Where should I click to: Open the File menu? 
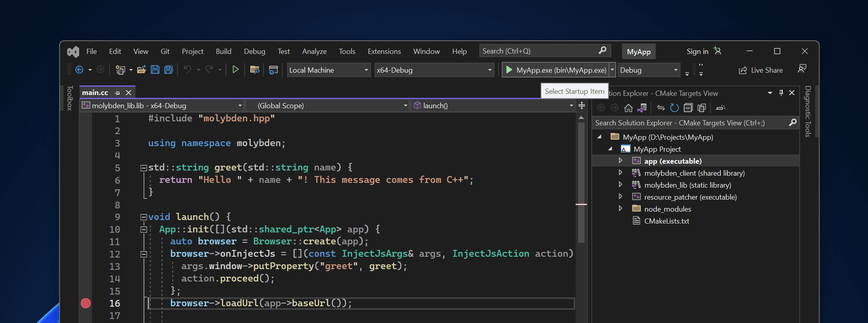click(x=92, y=52)
